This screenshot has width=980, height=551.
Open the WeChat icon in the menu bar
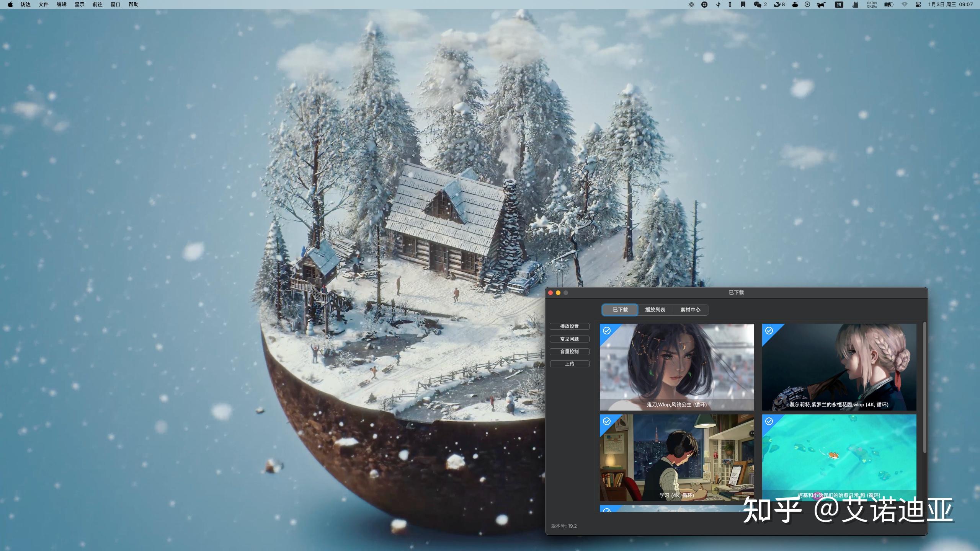tap(757, 5)
